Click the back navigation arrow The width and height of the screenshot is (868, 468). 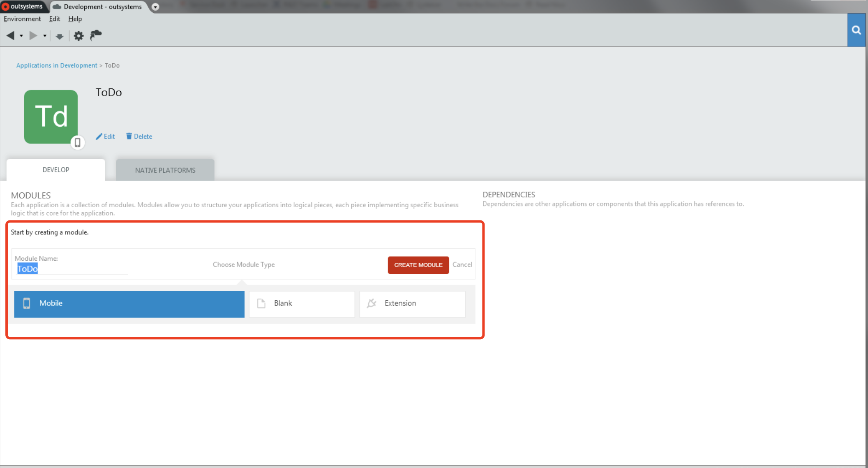coord(10,36)
